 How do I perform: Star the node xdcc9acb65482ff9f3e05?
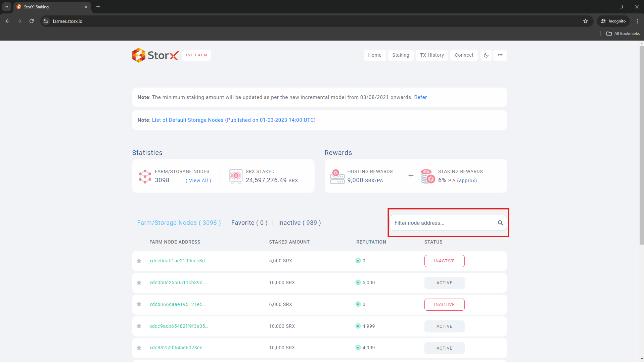(x=139, y=326)
